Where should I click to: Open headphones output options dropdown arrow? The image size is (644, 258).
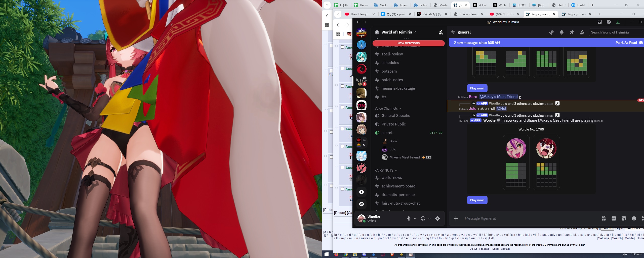429,218
